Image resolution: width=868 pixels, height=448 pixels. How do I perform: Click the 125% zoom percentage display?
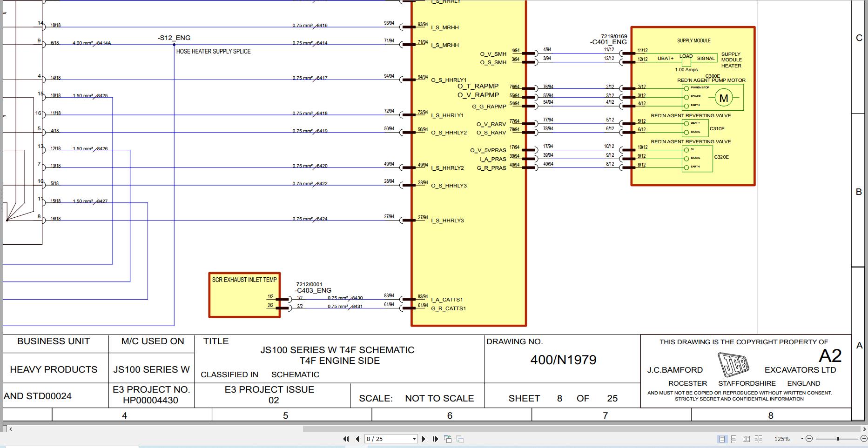pos(782,439)
